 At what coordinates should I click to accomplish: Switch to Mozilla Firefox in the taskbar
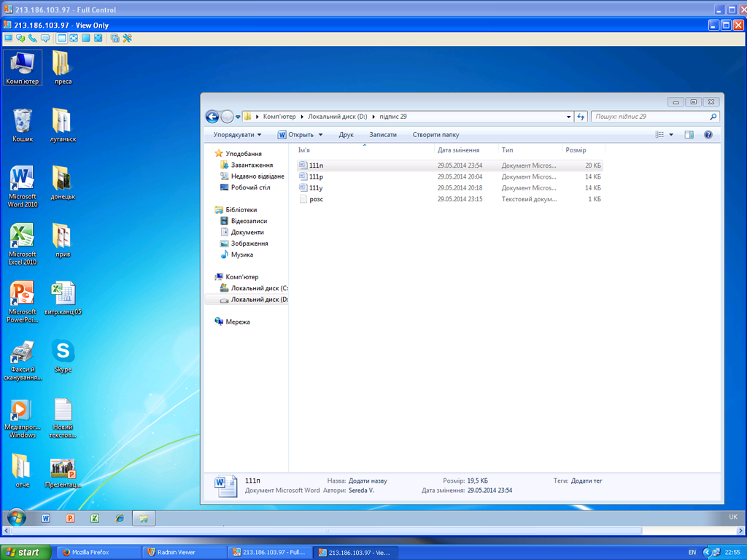(x=86, y=553)
